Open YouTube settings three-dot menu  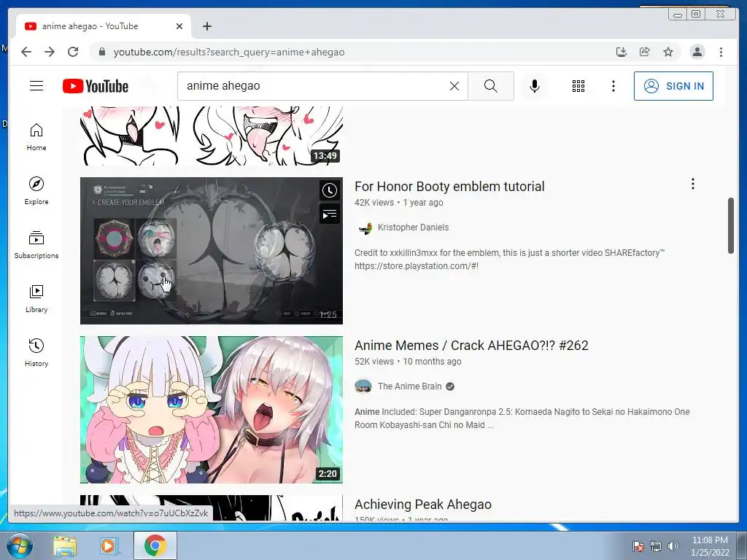[614, 86]
